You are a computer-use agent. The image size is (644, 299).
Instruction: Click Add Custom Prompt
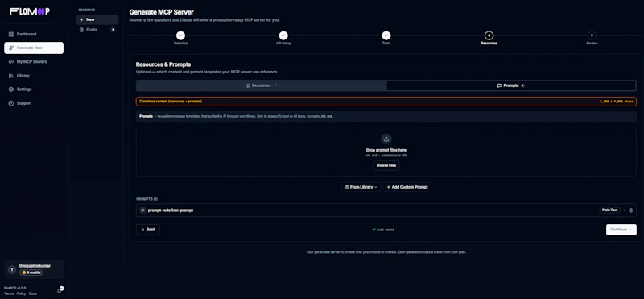pos(407,187)
